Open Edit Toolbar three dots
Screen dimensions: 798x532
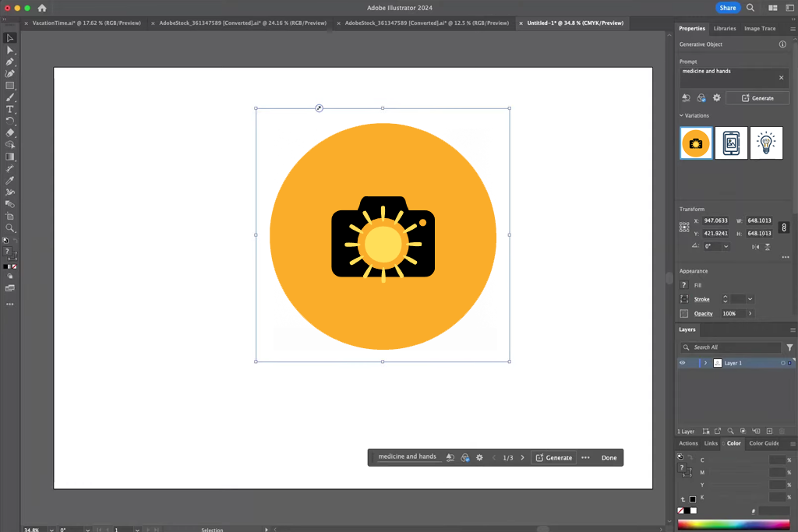(x=9, y=304)
